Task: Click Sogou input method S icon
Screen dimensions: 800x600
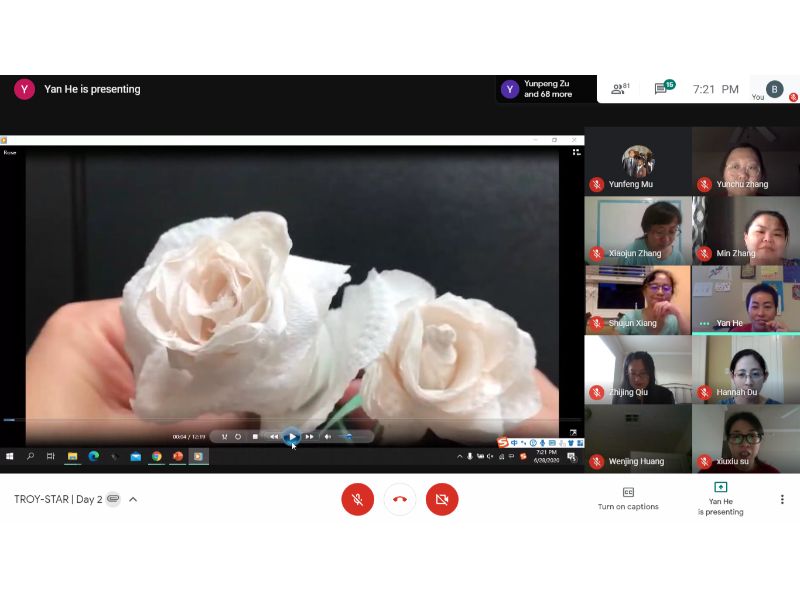Action: 503,442
